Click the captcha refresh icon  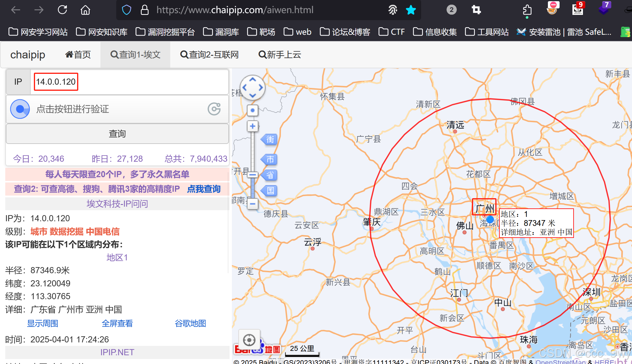click(214, 109)
